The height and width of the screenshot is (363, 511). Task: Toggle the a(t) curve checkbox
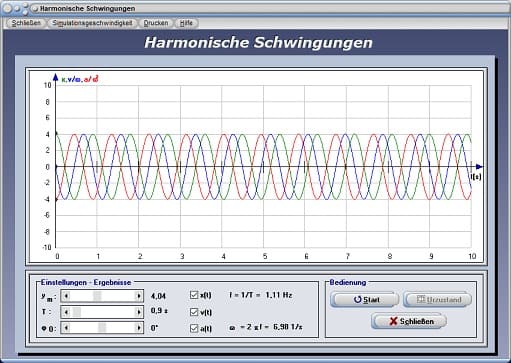(x=194, y=328)
